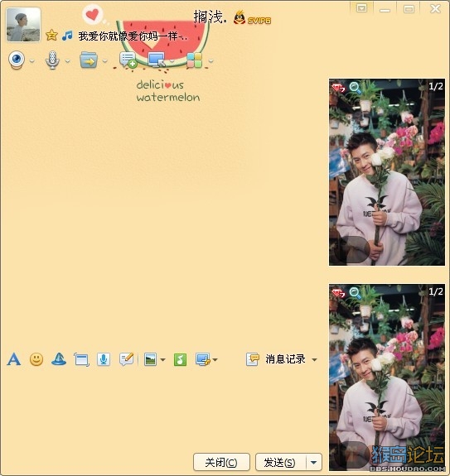Image resolution: width=450 pixels, height=476 pixels.
Task: Open the handwriting input pencil icon
Action: click(127, 359)
